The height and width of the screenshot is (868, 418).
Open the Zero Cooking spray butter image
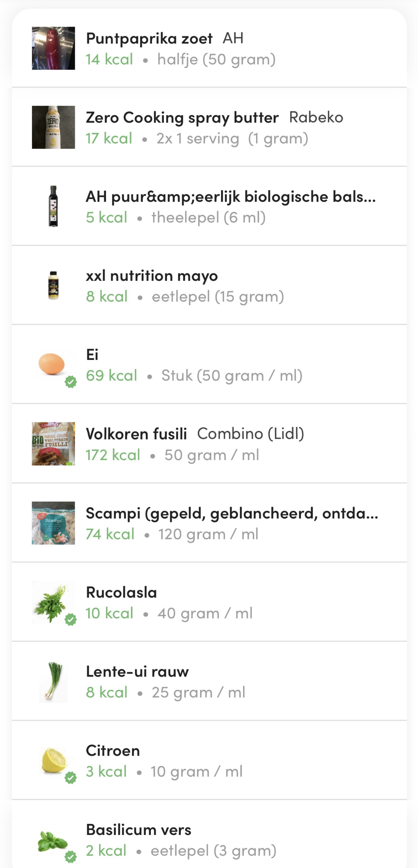click(53, 127)
